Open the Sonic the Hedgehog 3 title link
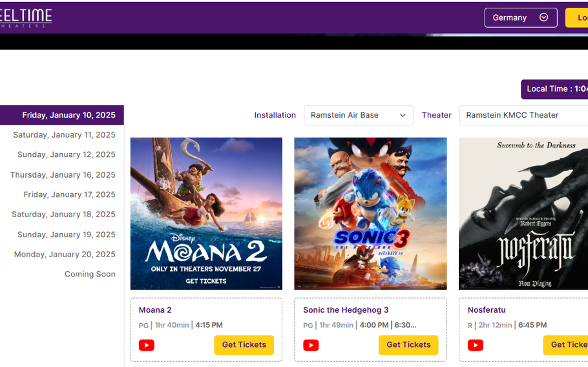 [x=346, y=310]
